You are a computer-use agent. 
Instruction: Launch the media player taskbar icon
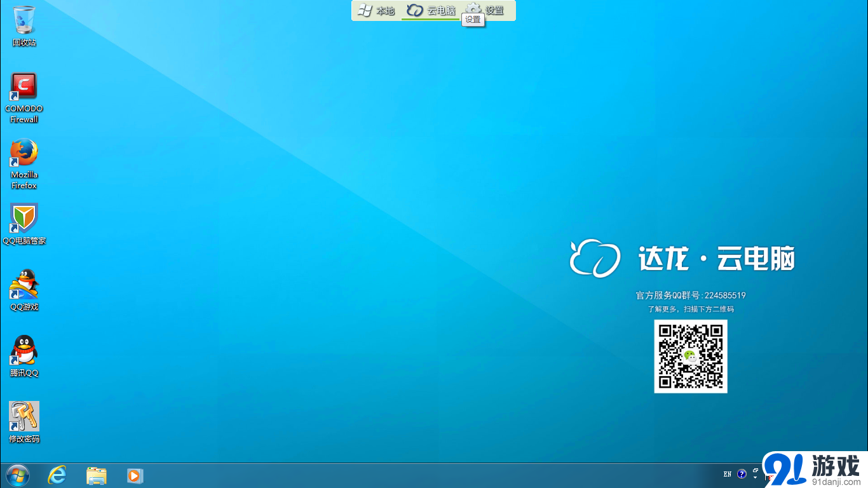[135, 475]
